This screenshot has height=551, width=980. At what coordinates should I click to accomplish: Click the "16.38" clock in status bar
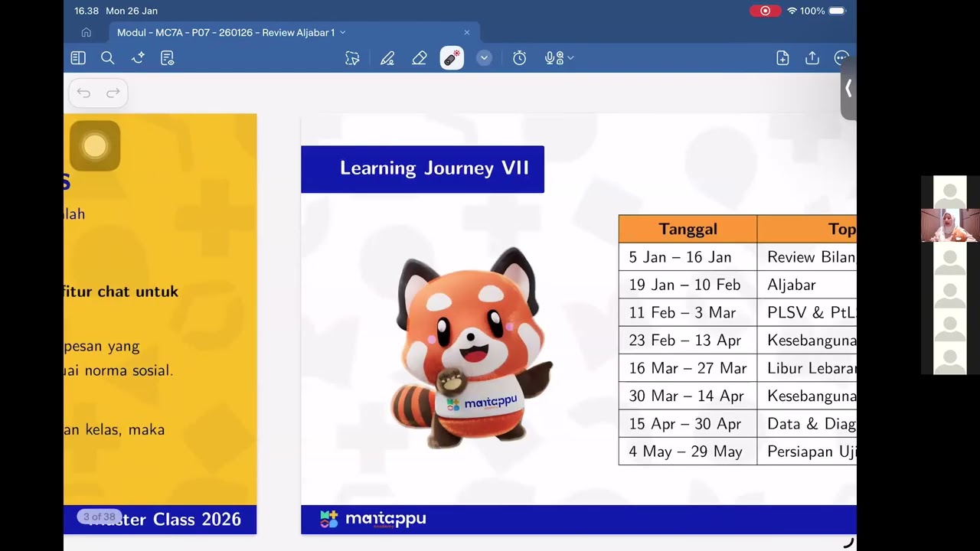87,11
